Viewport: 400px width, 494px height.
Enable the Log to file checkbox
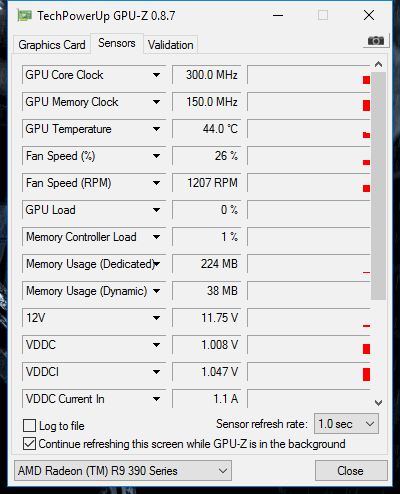pyautogui.click(x=29, y=426)
